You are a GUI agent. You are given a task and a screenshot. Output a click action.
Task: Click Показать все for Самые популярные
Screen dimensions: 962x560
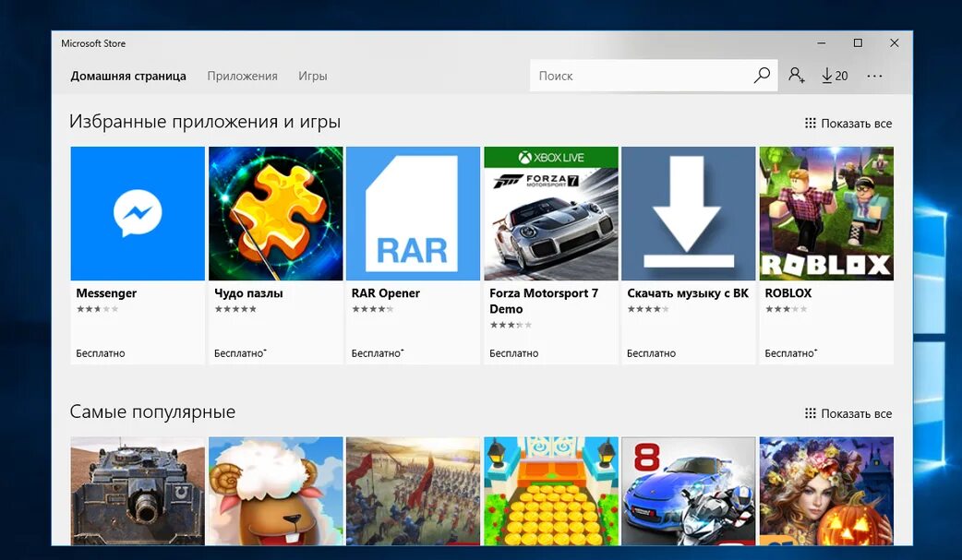[x=848, y=413]
